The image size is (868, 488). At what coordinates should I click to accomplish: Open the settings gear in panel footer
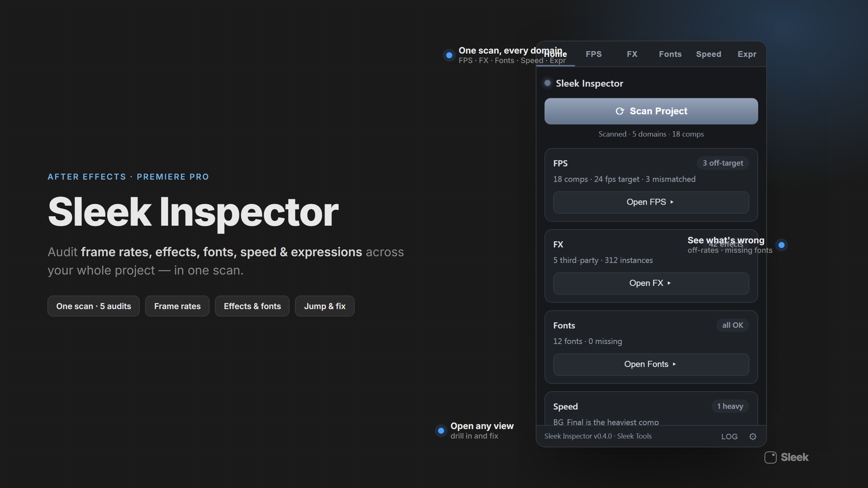753,436
